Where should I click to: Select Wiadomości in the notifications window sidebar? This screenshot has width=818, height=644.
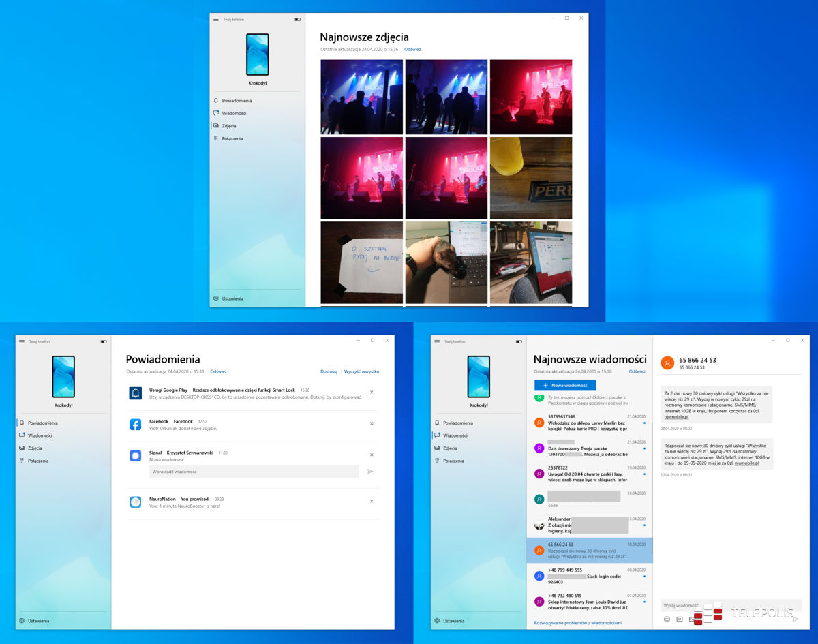coord(40,435)
